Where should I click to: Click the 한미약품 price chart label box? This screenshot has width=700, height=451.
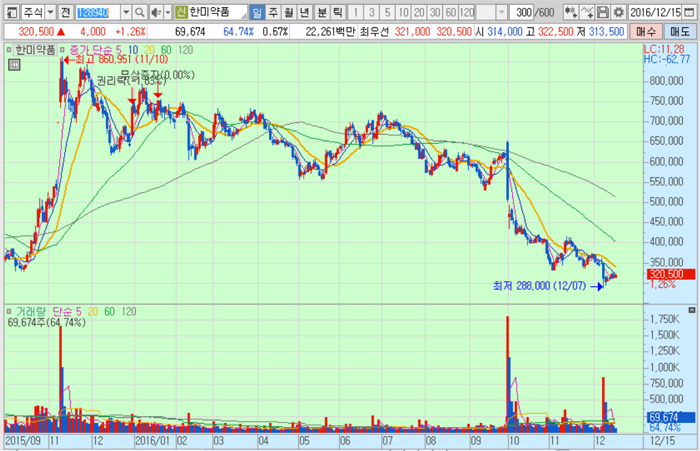30,49
